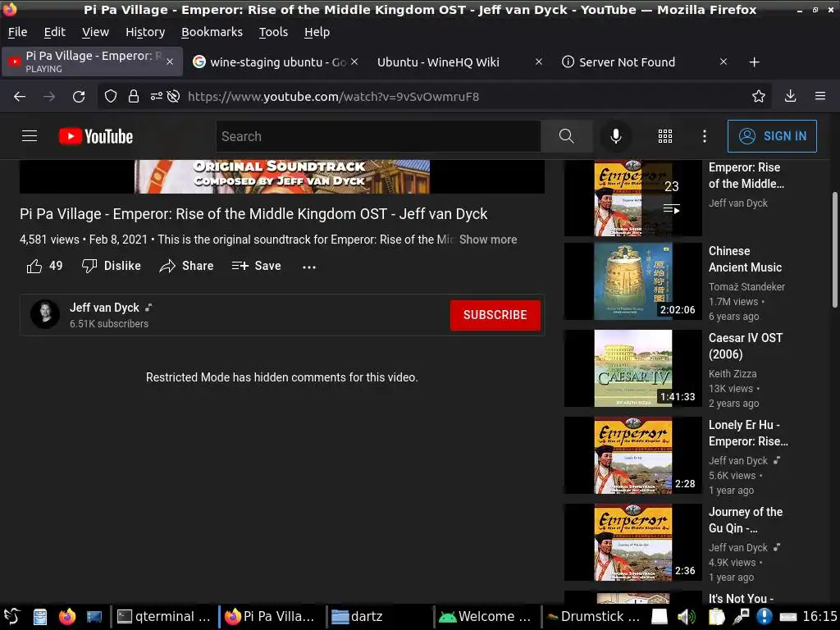Viewport: 840px width, 630px height.
Task: Open Jeff van Dyck channel name link
Action: click(104, 308)
